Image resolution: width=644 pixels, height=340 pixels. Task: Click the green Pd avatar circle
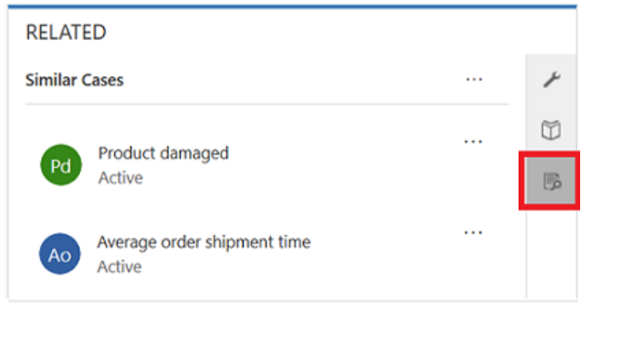coord(61,165)
